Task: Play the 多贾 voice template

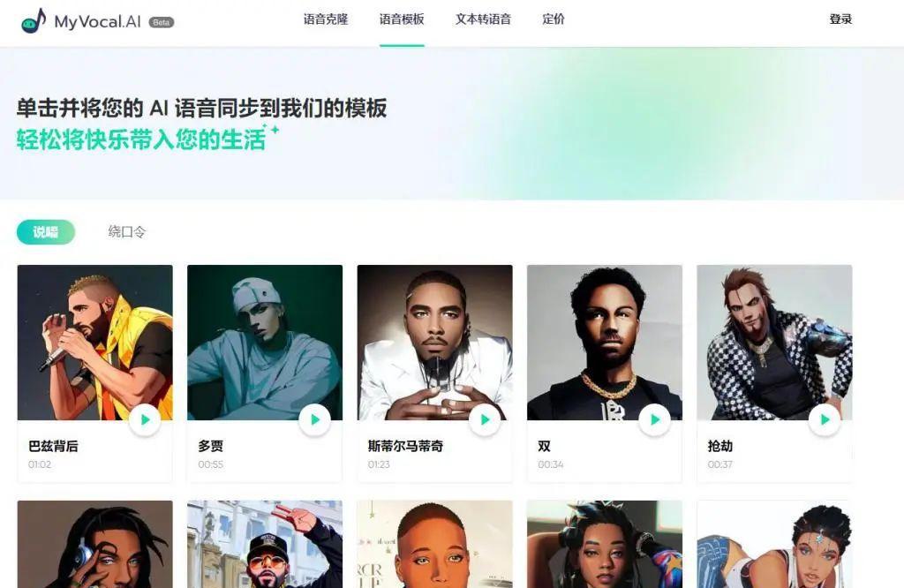Action: (x=315, y=420)
